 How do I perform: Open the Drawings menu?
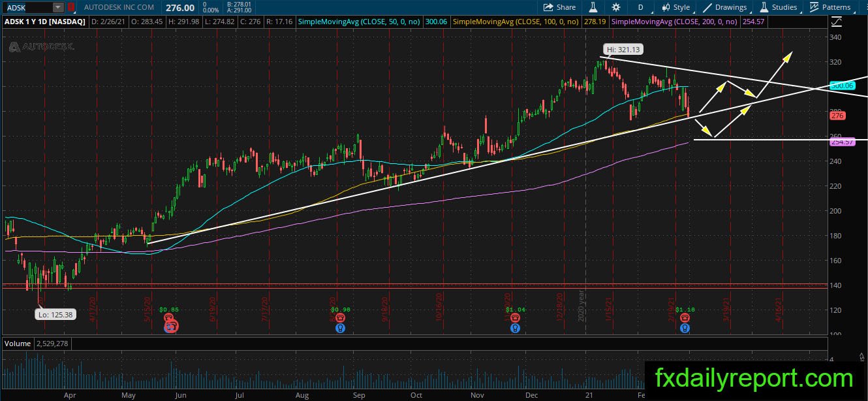tap(724, 7)
